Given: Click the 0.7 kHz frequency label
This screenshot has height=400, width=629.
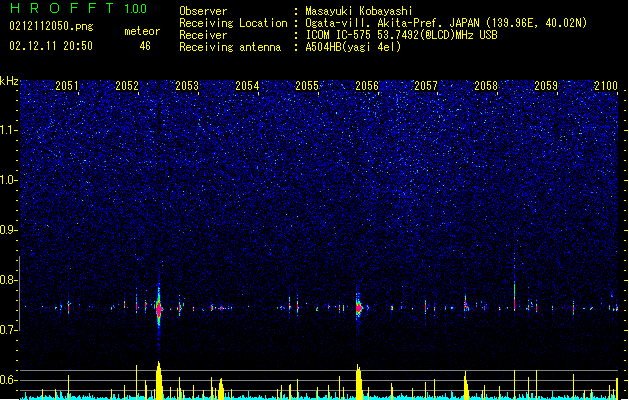Looking at the screenshot, I should point(9,330).
